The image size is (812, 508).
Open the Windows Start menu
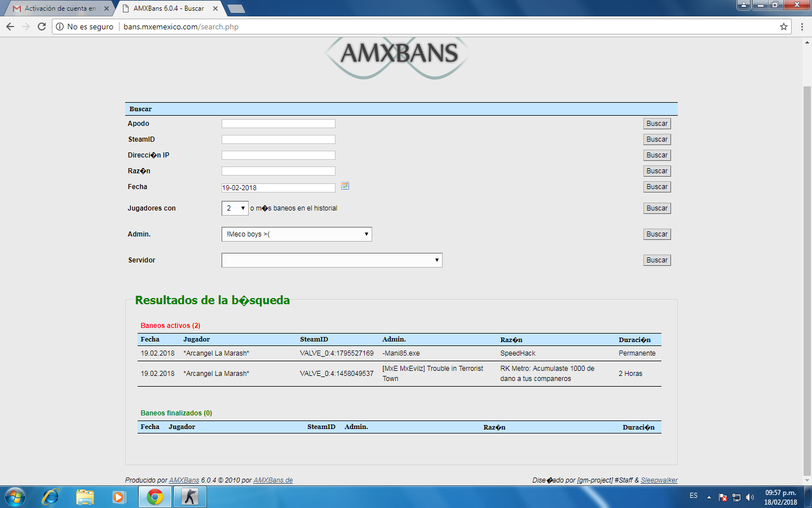[x=15, y=497]
